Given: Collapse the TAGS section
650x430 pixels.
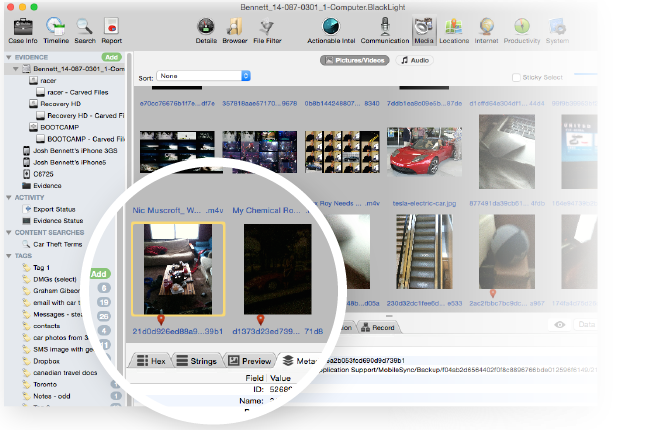Looking at the screenshot, I should [x=8, y=256].
